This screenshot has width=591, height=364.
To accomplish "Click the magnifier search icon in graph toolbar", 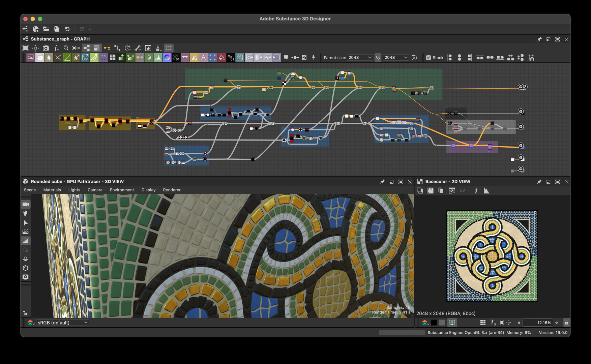I will click(x=66, y=48).
